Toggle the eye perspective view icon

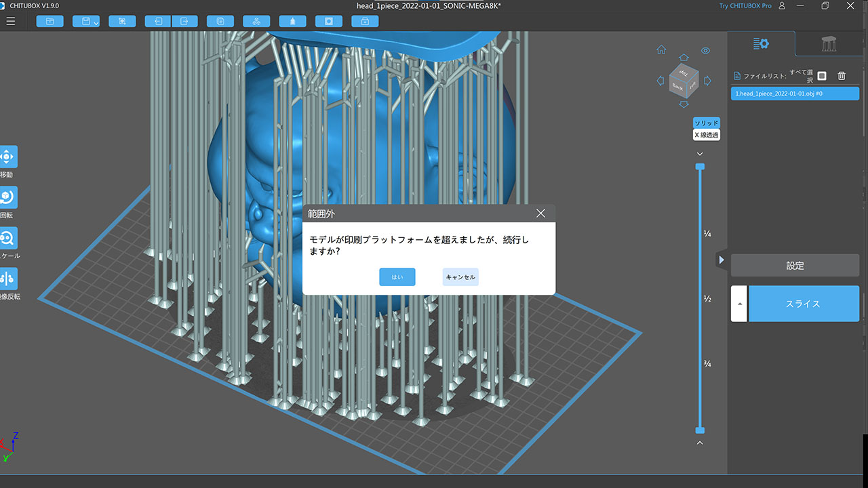click(706, 50)
